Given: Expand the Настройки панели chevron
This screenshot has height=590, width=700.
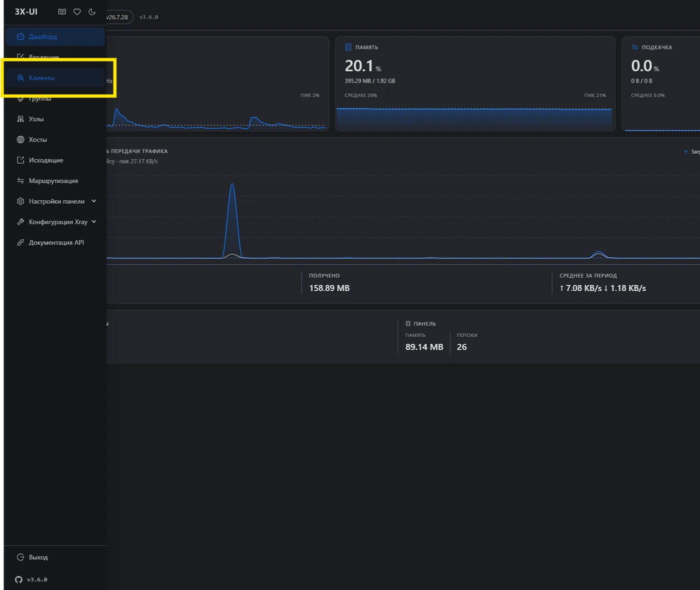Looking at the screenshot, I should point(94,201).
